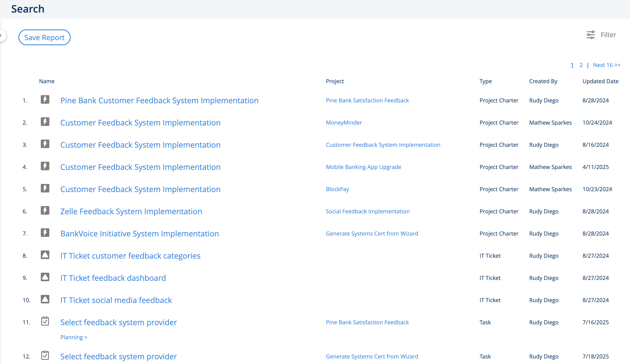
Task: Click the Type column header
Action: (485, 81)
